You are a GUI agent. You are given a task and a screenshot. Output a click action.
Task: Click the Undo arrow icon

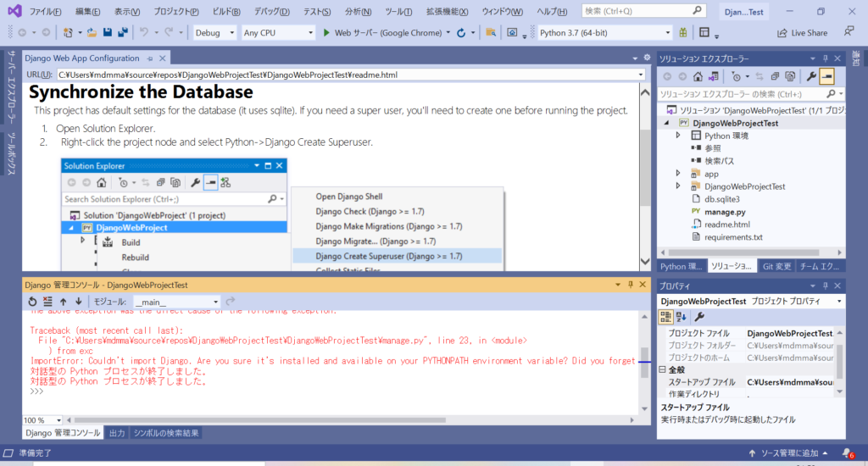pyautogui.click(x=144, y=33)
